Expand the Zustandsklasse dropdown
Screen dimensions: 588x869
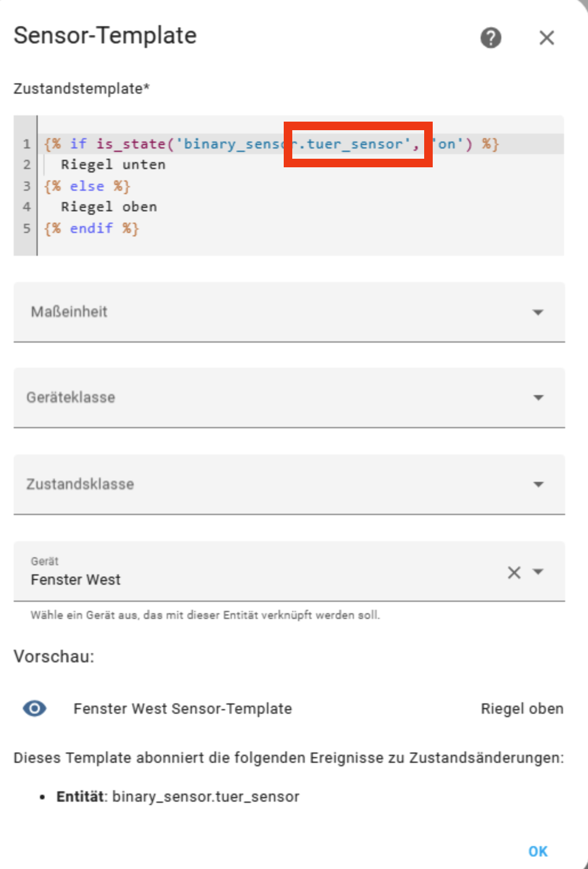289,484
